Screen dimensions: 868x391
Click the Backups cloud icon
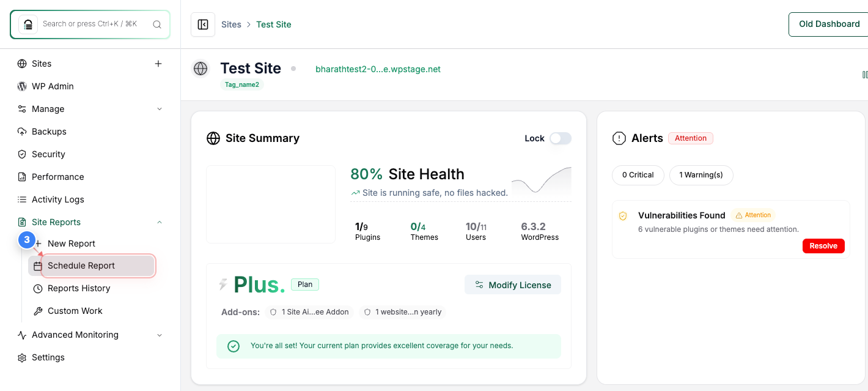[x=22, y=132]
